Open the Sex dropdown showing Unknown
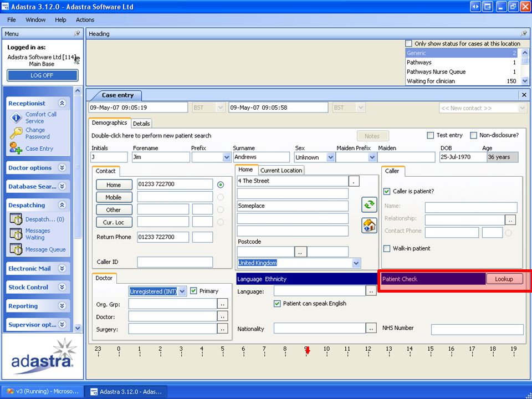Screen dimensions: 532x399 [330, 157]
